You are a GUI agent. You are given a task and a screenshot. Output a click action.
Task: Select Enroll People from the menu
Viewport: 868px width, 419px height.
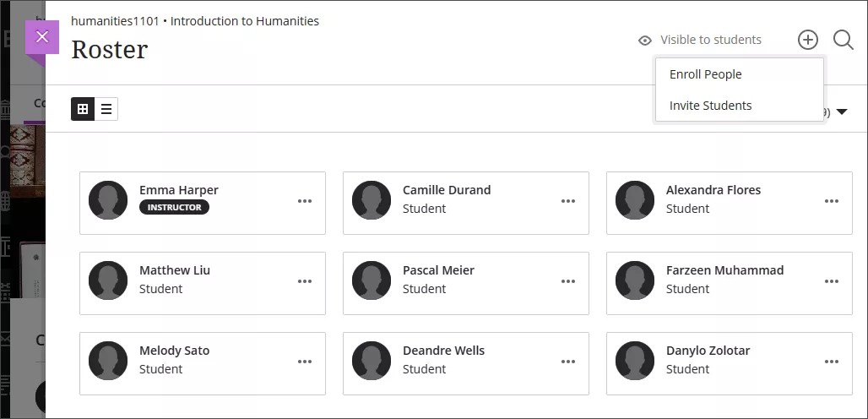tap(706, 74)
